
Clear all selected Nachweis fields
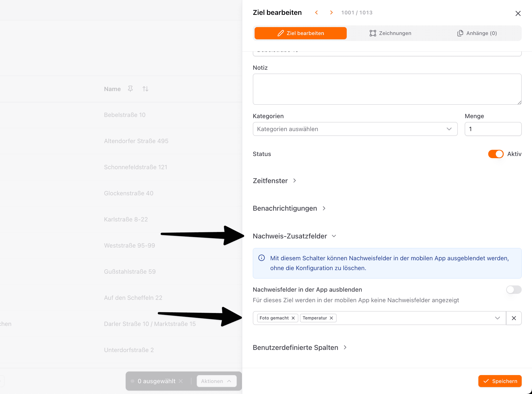tap(514, 318)
